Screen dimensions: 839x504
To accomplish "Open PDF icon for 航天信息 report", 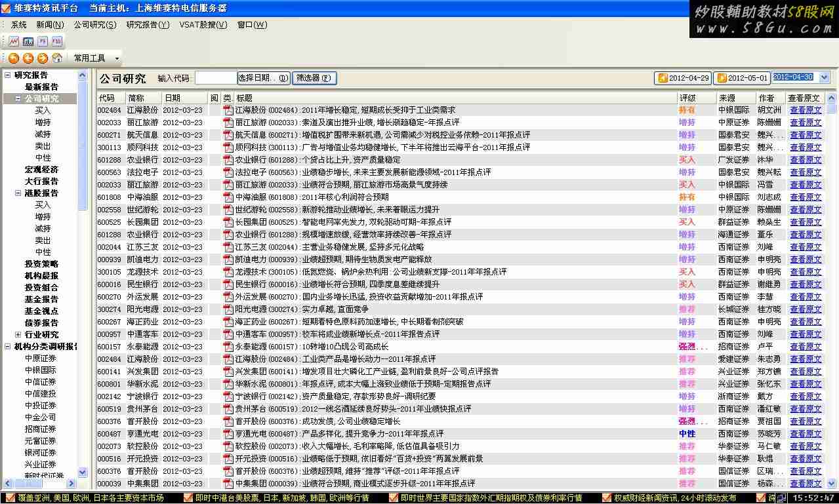I will (228, 135).
